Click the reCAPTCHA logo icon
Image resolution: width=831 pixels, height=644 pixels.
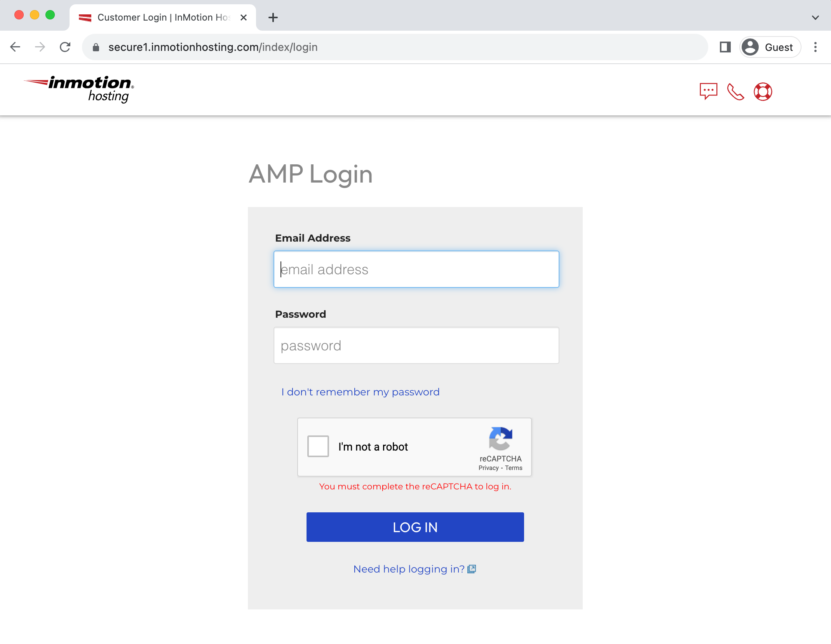click(x=500, y=438)
